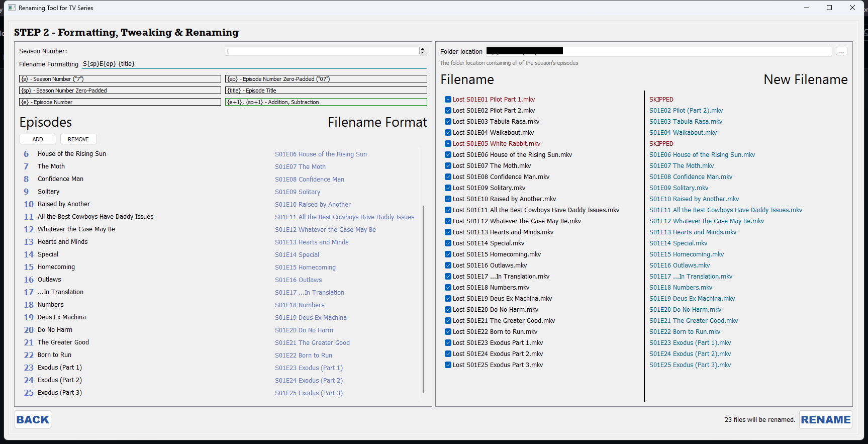868x444 pixels.
Task: Select episode 25 Exodus (Part 3)
Action: click(60, 393)
